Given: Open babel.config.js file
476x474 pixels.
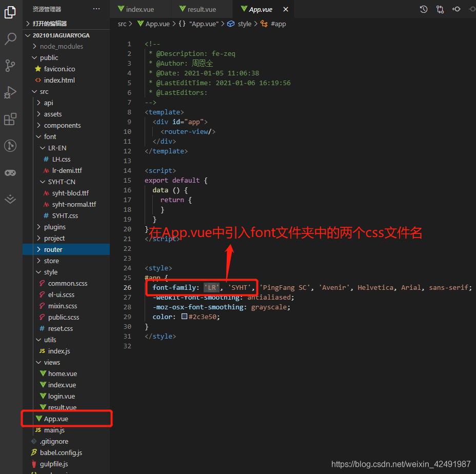Looking at the screenshot, I should point(66,453).
